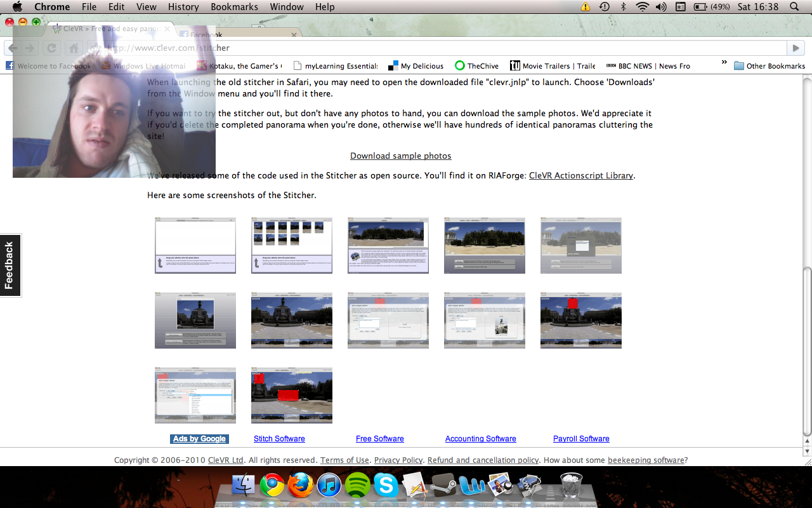Open TheChive bookmark
812x508 pixels.
coord(477,66)
